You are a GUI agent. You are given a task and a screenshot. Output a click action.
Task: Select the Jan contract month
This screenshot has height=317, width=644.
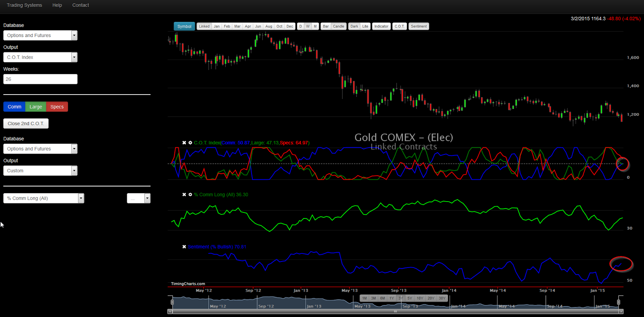coord(217,26)
